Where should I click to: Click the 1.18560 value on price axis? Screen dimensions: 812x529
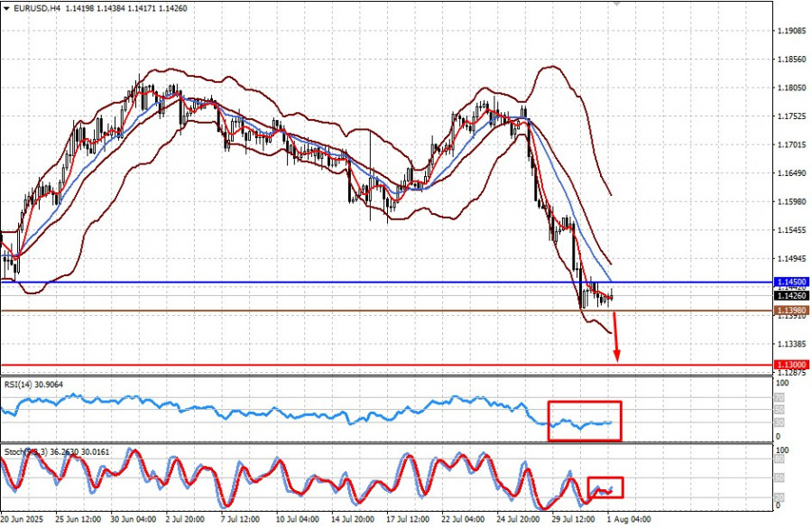791,60
